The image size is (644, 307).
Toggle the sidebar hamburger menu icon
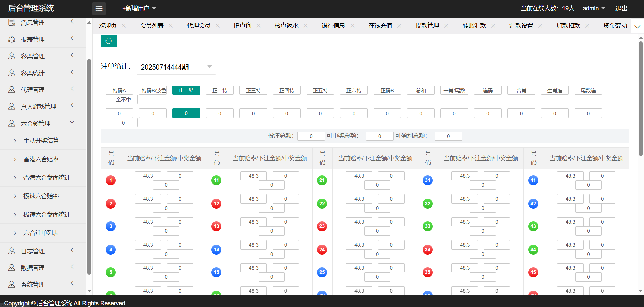coord(99,9)
